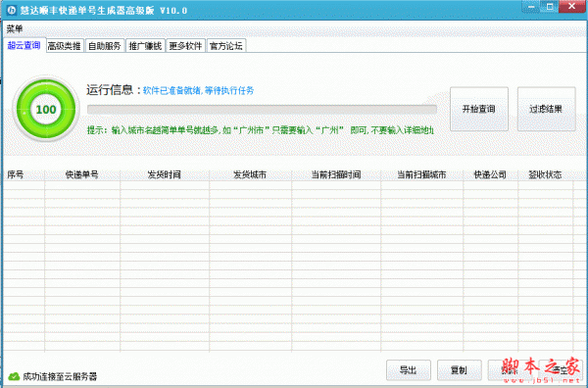
Task: Switch to the 超云查询 tab
Action: pos(24,45)
